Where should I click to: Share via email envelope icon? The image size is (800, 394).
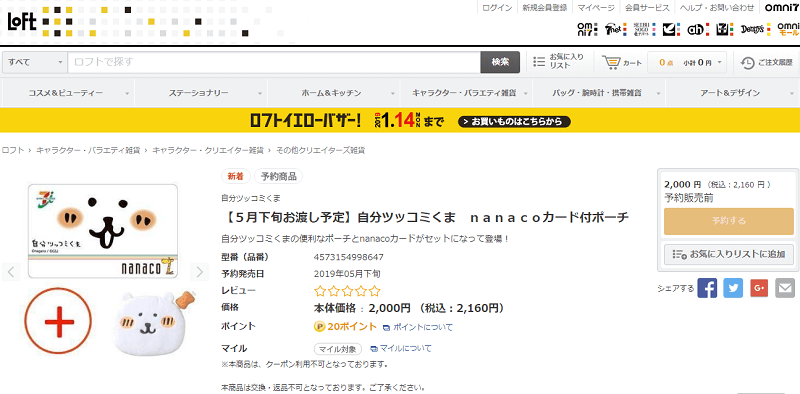(785, 288)
